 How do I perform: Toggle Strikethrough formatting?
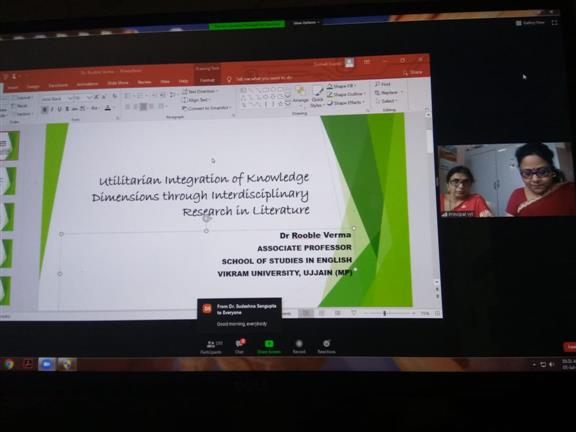(x=75, y=109)
